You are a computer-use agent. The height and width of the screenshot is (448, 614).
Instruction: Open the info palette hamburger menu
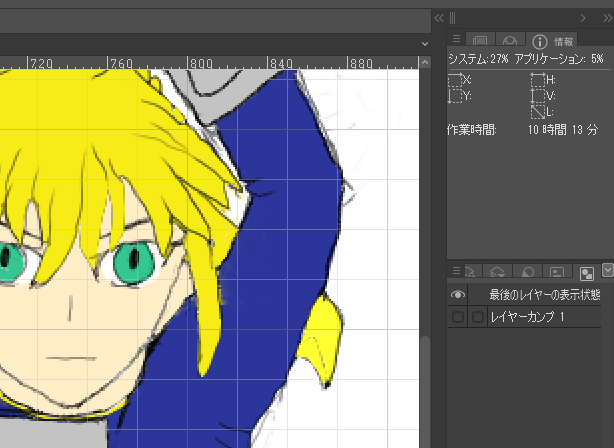click(455, 41)
